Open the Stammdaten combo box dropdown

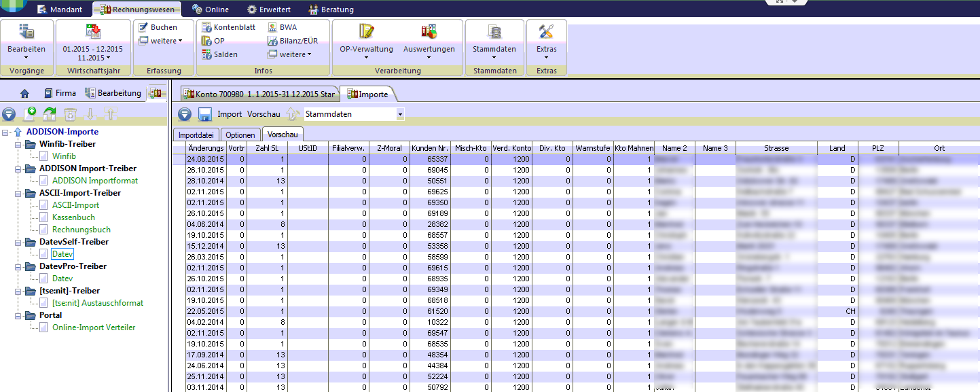(x=400, y=114)
